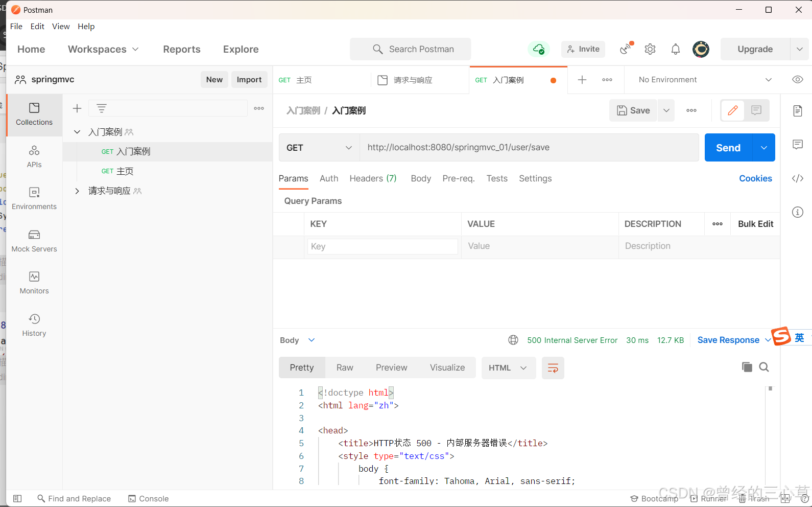The image size is (812, 507).
Task: Switch to the request Body tab
Action: pyautogui.click(x=421, y=178)
